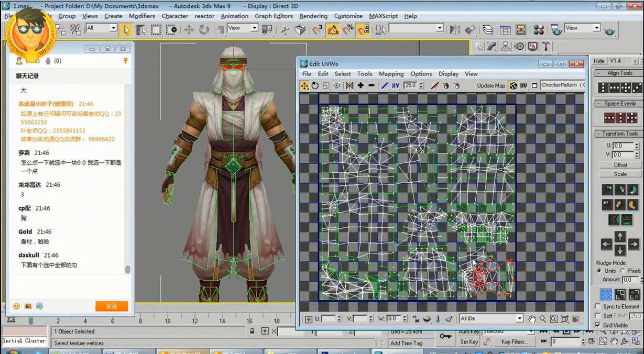This screenshot has width=644, height=354.
Task: Open the MAXScript menu
Action: click(384, 16)
